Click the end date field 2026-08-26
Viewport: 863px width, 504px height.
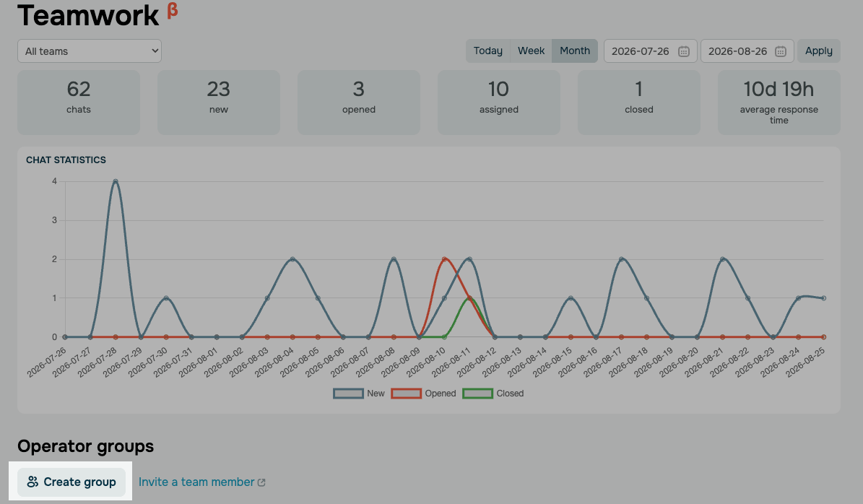pos(747,51)
